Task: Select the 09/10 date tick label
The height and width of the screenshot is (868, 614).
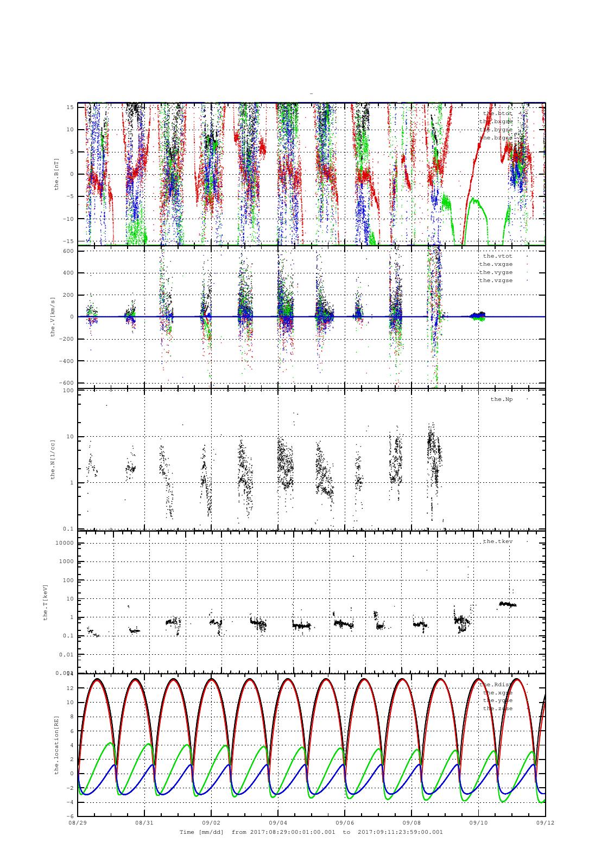Action: coord(478,822)
